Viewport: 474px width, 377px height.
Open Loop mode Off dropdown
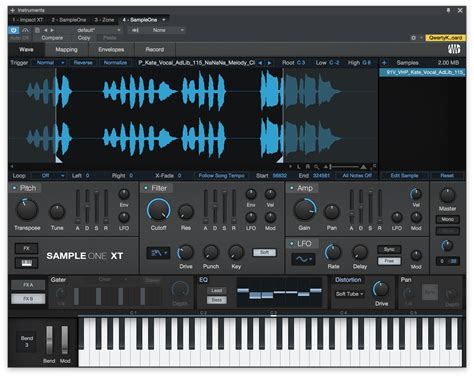[49, 176]
